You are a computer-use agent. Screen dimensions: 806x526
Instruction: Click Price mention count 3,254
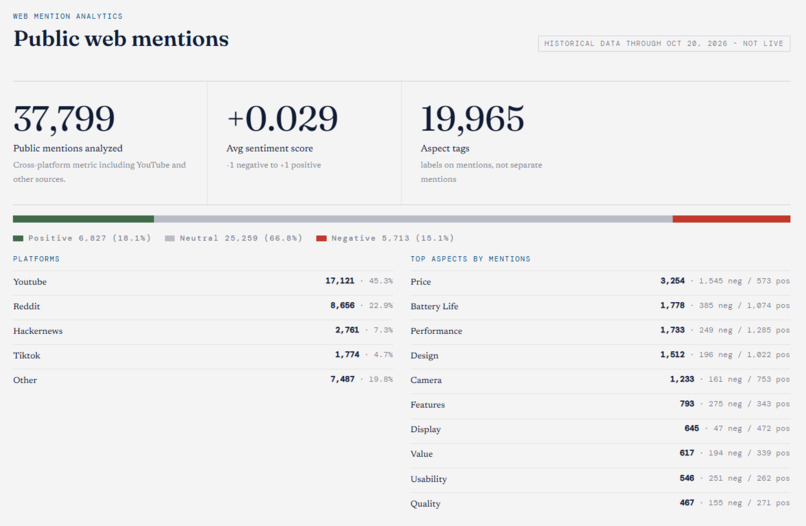click(x=672, y=281)
